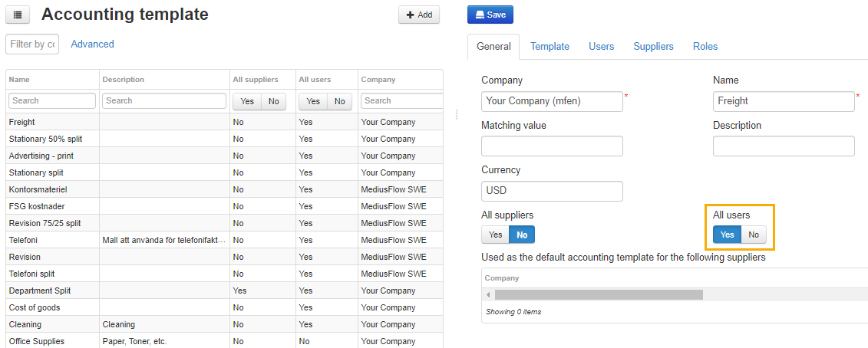Sort by Company column header in list
This screenshot has height=348, width=868.
click(x=401, y=79)
